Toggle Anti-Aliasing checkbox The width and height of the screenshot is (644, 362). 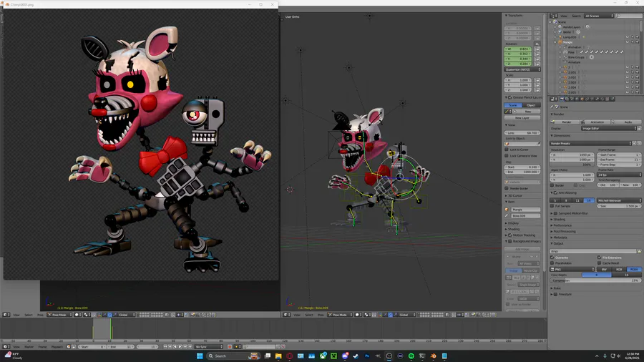[x=556, y=192]
